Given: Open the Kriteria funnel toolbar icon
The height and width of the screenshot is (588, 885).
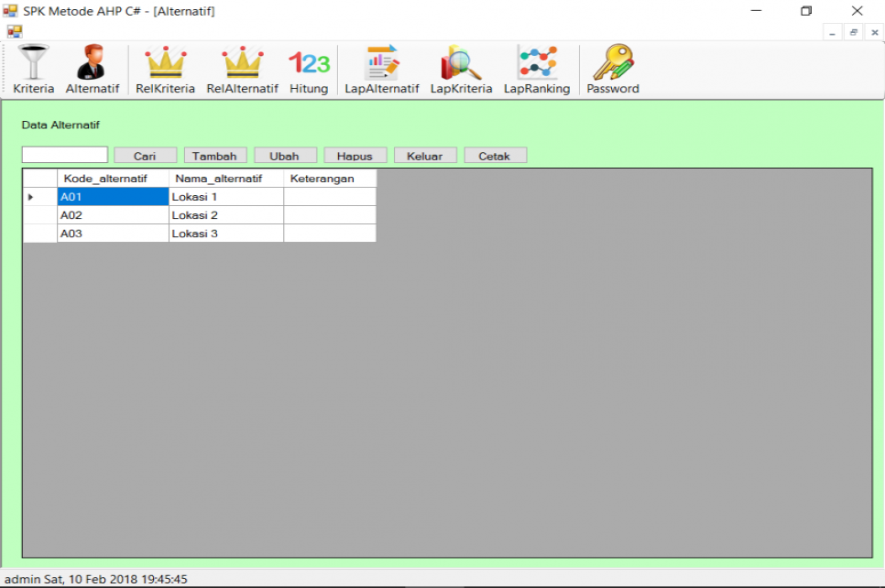Looking at the screenshot, I should click(x=33, y=70).
